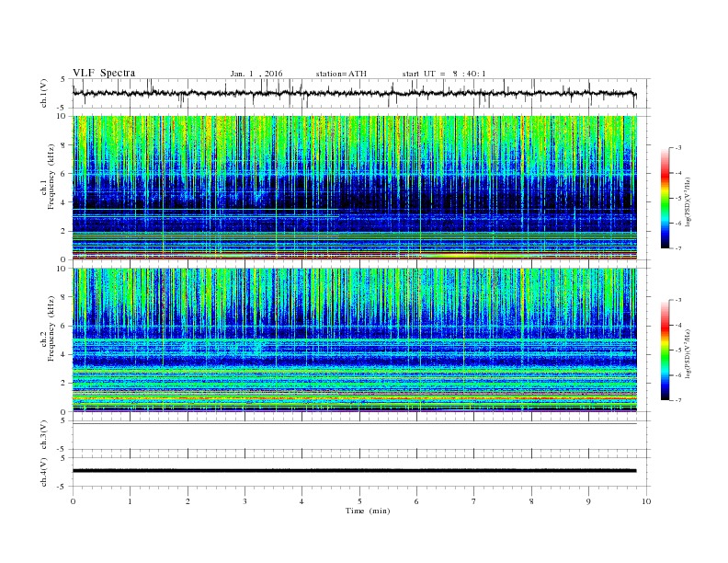This screenshot has width=728, height=563.
Task: Click the "4" kHz tick on ch.1 frequency axis
Action: [63, 202]
